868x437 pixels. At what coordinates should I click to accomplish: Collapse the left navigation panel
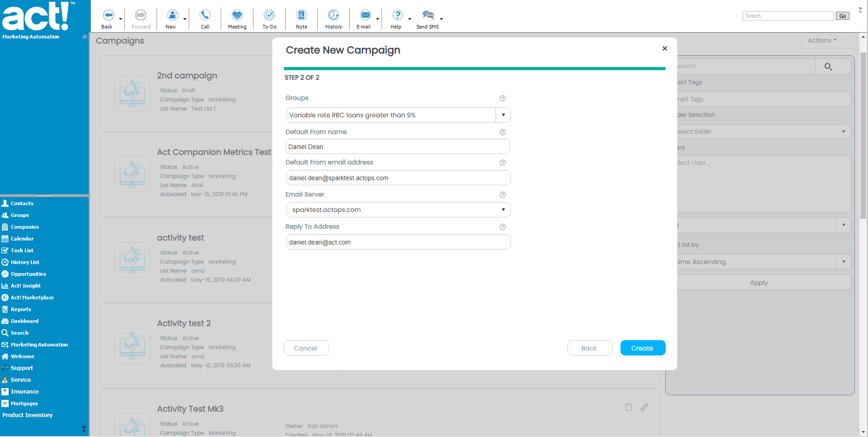click(x=85, y=37)
